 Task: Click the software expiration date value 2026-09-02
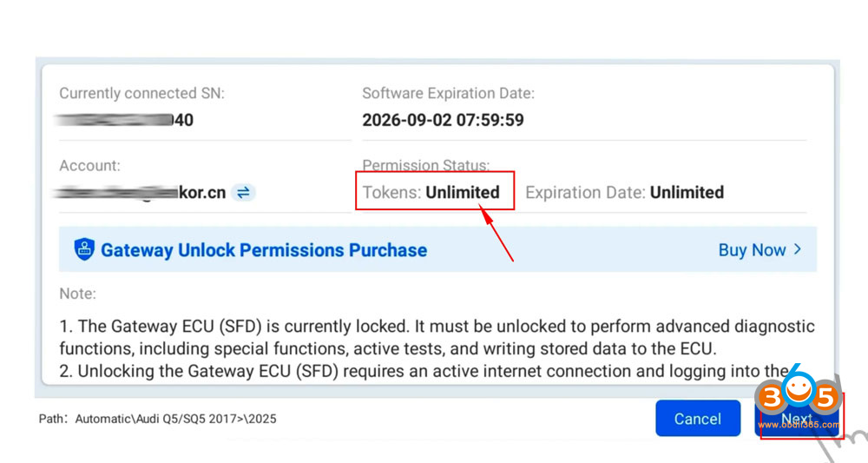click(x=443, y=120)
